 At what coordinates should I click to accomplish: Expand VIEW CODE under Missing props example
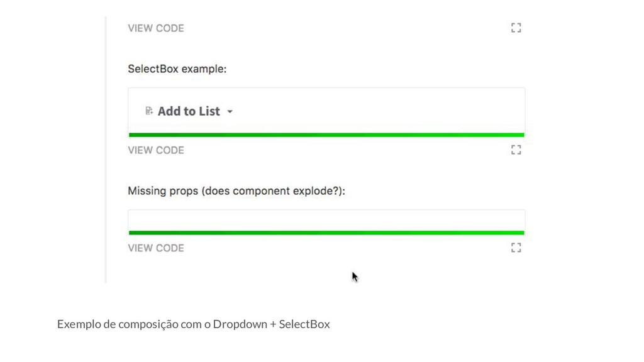[156, 248]
